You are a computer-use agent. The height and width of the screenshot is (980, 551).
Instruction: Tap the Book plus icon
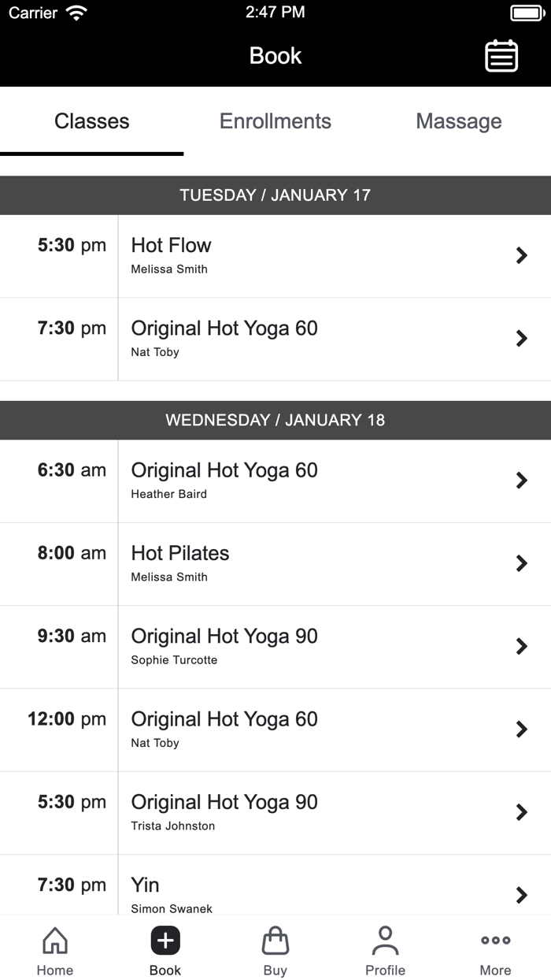click(x=165, y=940)
